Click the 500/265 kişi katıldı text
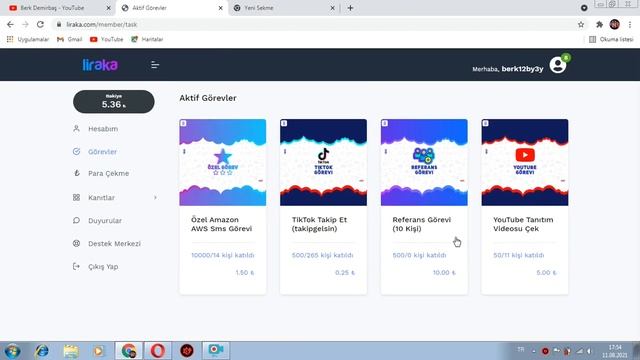Image resolution: width=640 pixels, height=360 pixels. [322, 255]
